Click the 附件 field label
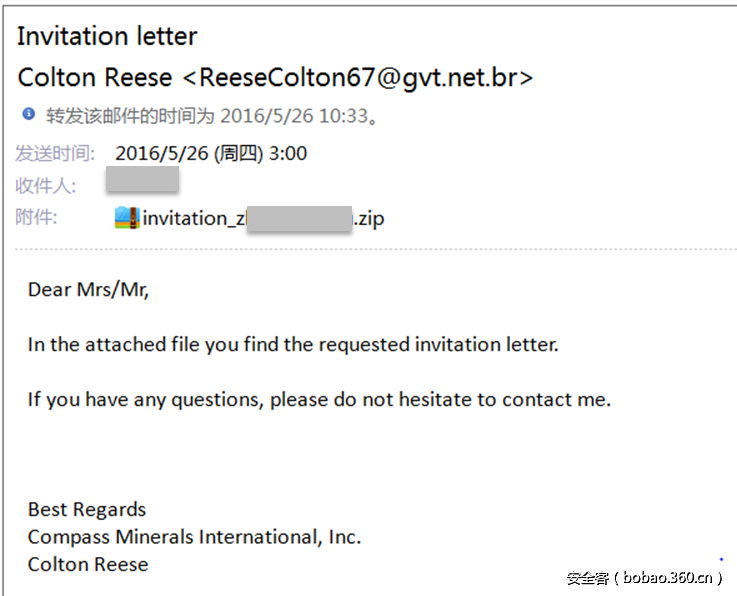737x596 pixels. pos(36,217)
